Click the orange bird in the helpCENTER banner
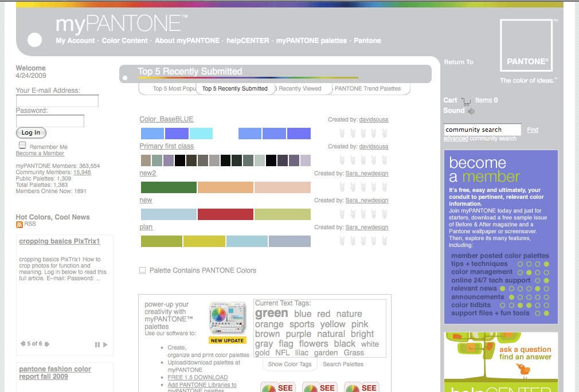Viewport: 579px width, 392px height. coord(523,369)
